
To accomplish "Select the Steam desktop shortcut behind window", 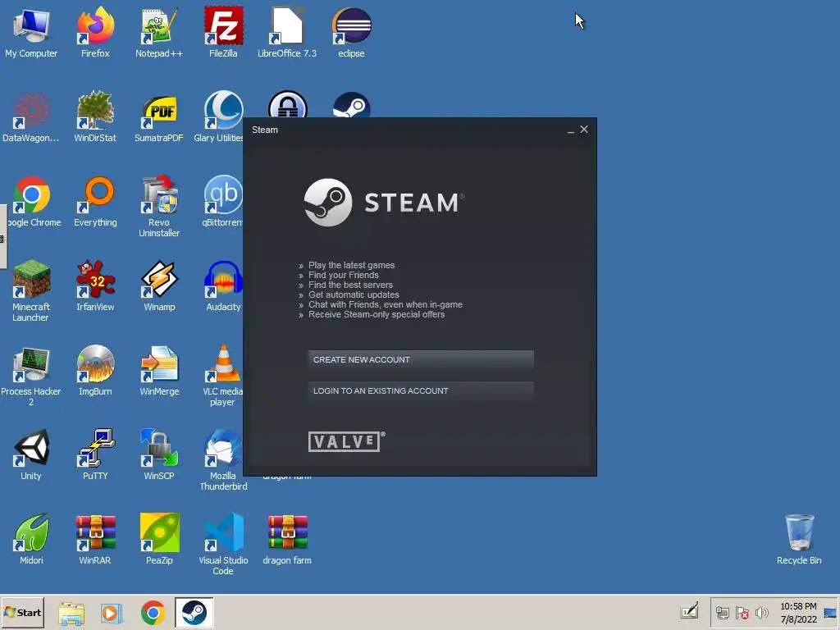I will tap(351, 104).
